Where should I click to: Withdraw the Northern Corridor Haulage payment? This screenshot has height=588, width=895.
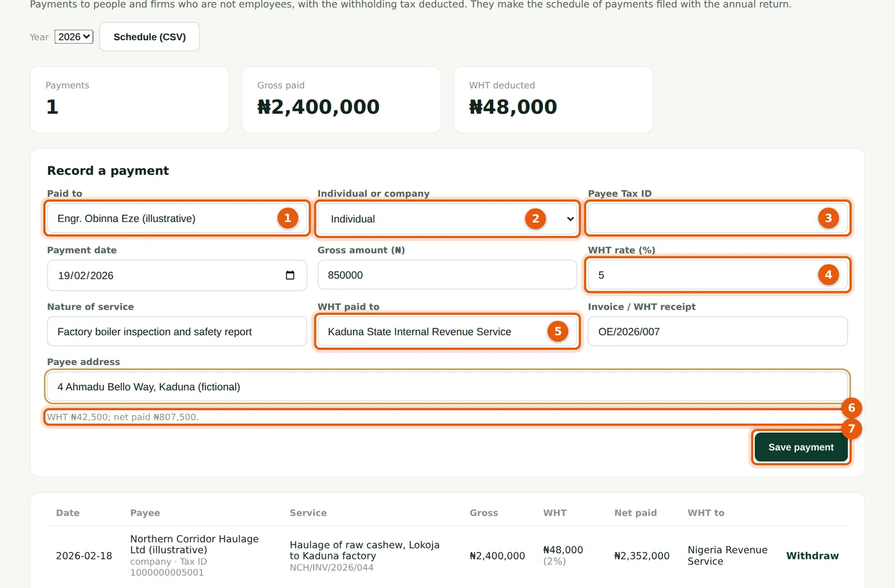tap(812, 556)
